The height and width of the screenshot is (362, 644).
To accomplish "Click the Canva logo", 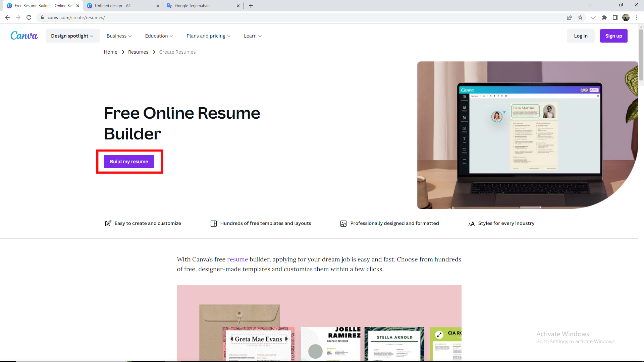I will [24, 36].
